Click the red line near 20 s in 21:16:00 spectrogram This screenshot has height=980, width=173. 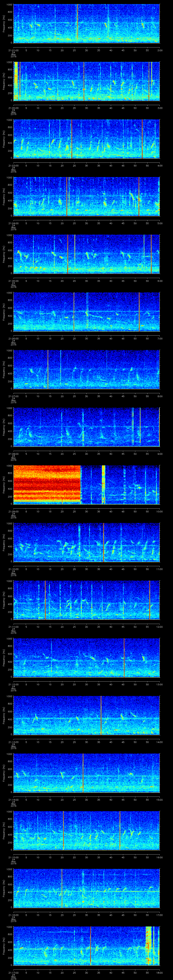[x=62, y=888]
